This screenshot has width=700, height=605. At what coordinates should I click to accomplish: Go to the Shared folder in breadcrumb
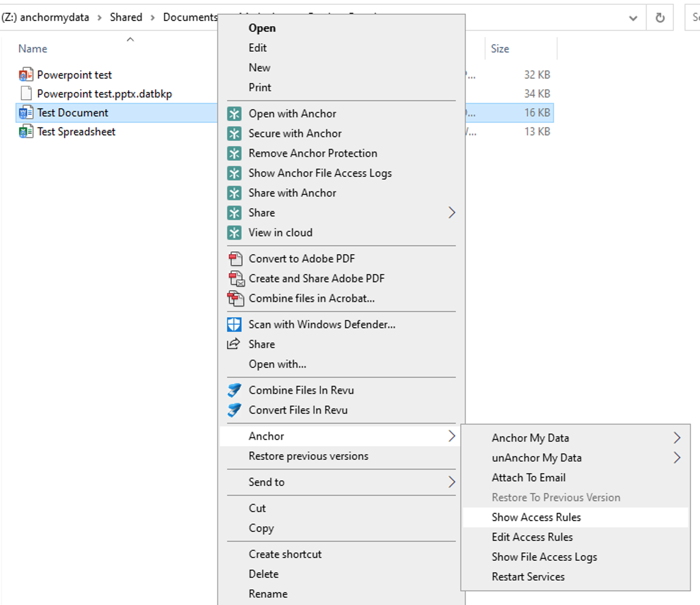126,18
